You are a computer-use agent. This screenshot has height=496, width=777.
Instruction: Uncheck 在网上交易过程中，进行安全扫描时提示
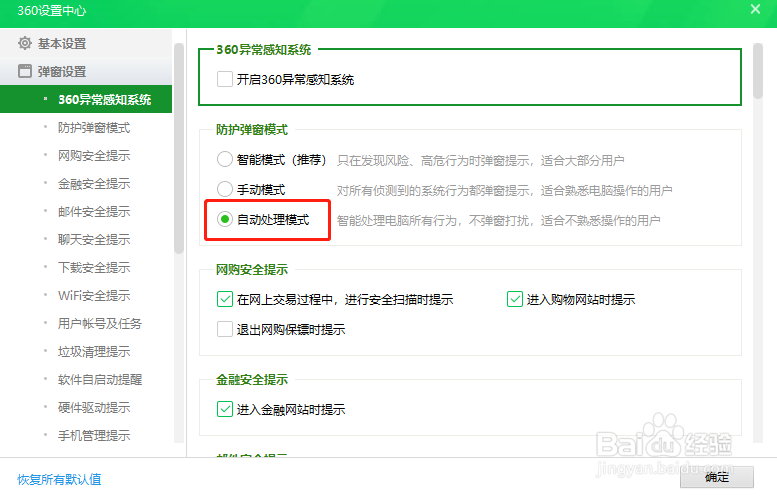tap(224, 299)
